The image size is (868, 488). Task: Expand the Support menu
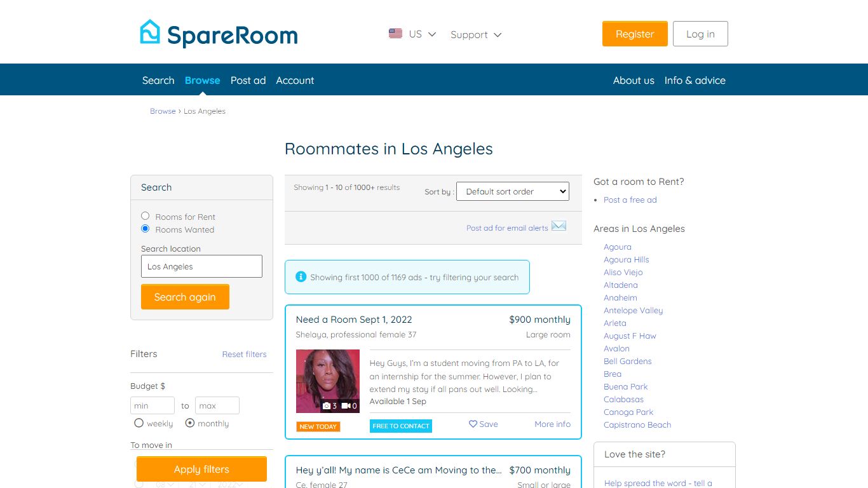pyautogui.click(x=476, y=35)
